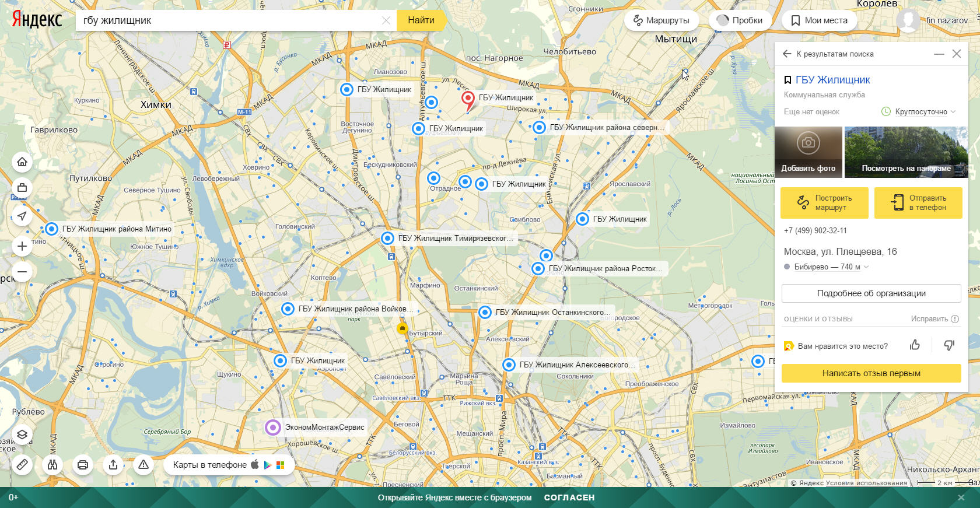
Task: Click the red selected map pin
Action: point(468,100)
